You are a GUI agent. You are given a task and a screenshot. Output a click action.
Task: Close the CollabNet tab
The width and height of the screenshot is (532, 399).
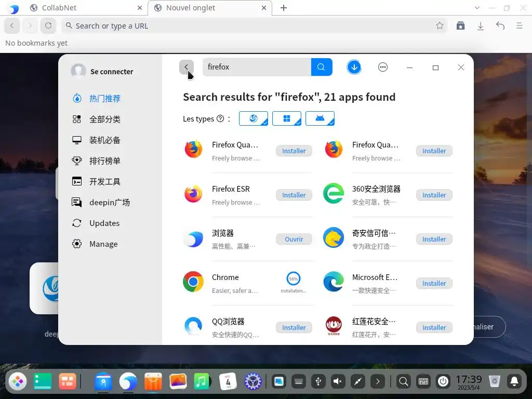click(139, 8)
